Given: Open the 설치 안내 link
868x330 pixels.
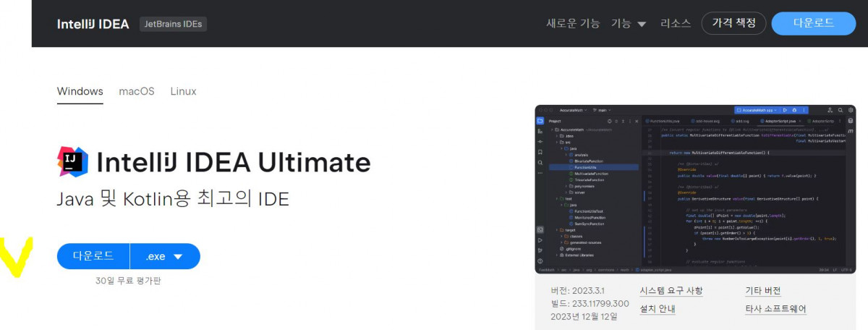Looking at the screenshot, I should [x=658, y=309].
